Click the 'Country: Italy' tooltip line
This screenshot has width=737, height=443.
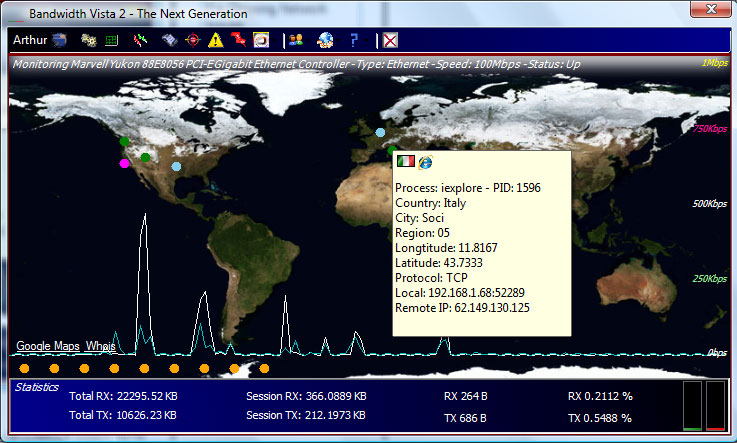point(431,203)
